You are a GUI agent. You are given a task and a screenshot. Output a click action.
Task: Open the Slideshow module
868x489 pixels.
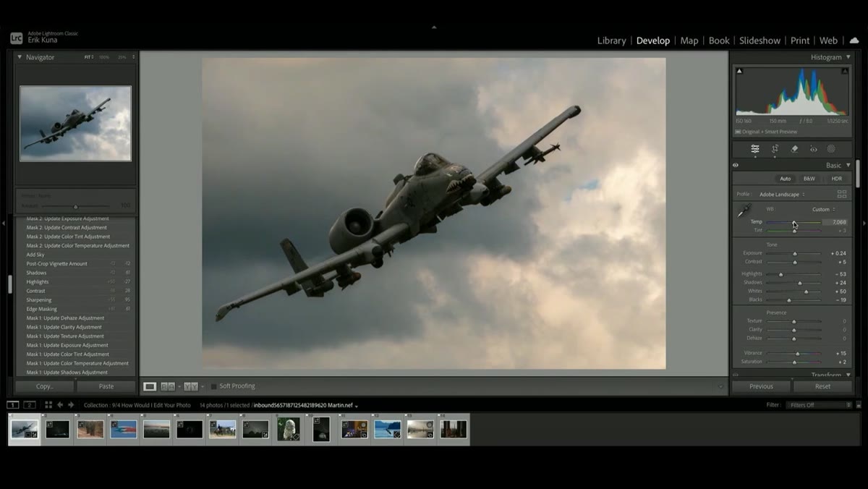[759, 41]
